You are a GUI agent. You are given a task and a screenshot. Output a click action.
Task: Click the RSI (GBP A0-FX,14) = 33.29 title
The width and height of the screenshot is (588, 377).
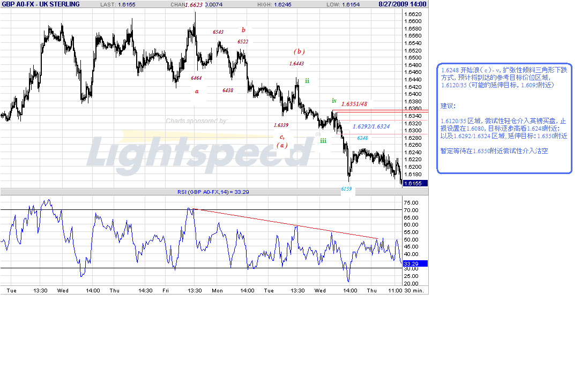213,192
